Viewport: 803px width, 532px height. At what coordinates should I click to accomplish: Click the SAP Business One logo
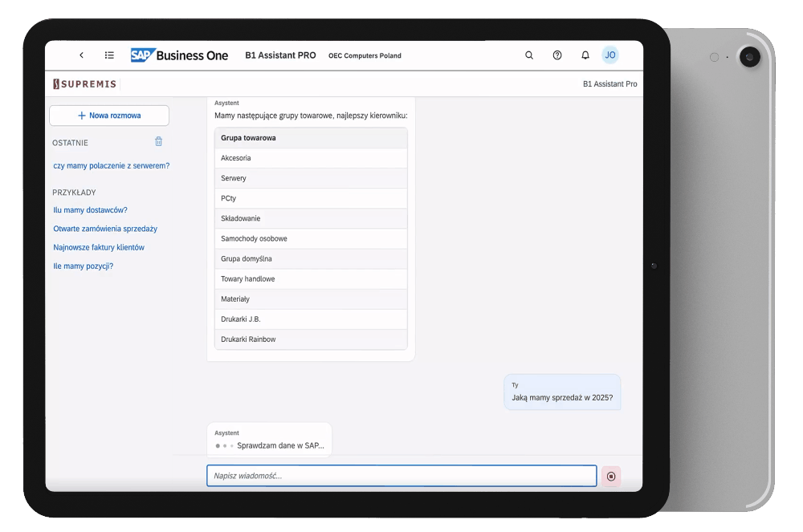pos(179,55)
